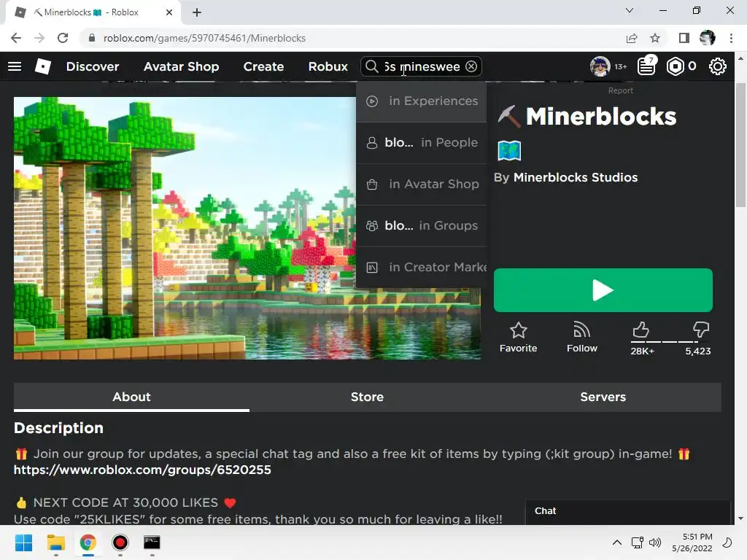Open the volume control
The image size is (747, 560).
point(656,542)
